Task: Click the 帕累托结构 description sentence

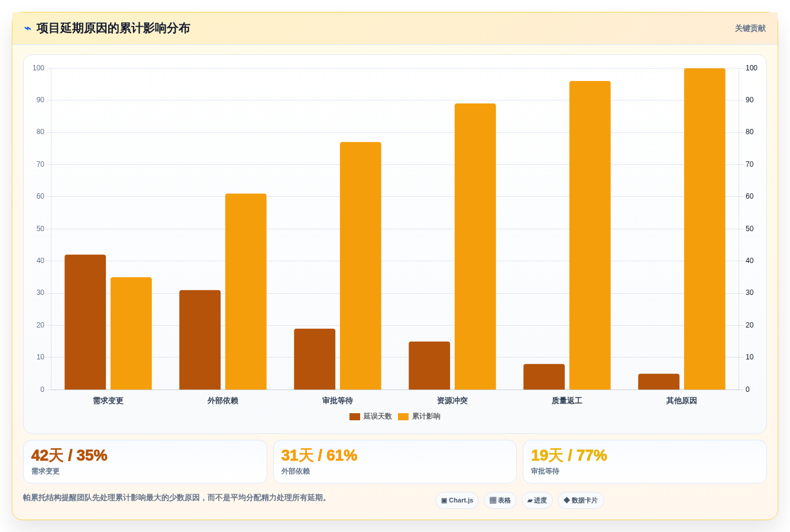Action: coord(176,498)
